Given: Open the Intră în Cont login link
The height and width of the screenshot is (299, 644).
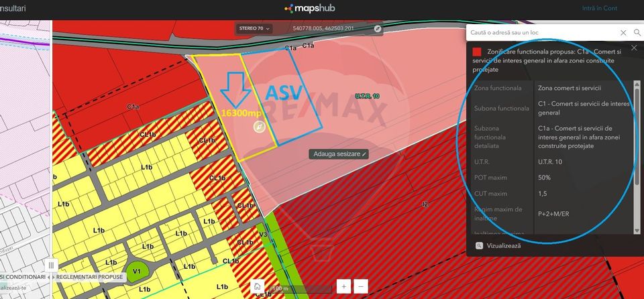Looking at the screenshot, I should tap(599, 9).
